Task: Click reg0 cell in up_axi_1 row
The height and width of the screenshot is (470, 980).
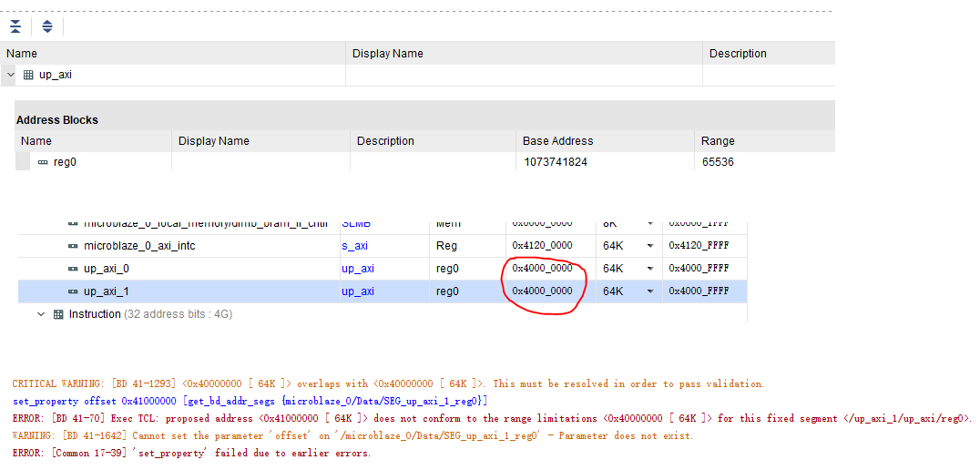Action: click(447, 291)
